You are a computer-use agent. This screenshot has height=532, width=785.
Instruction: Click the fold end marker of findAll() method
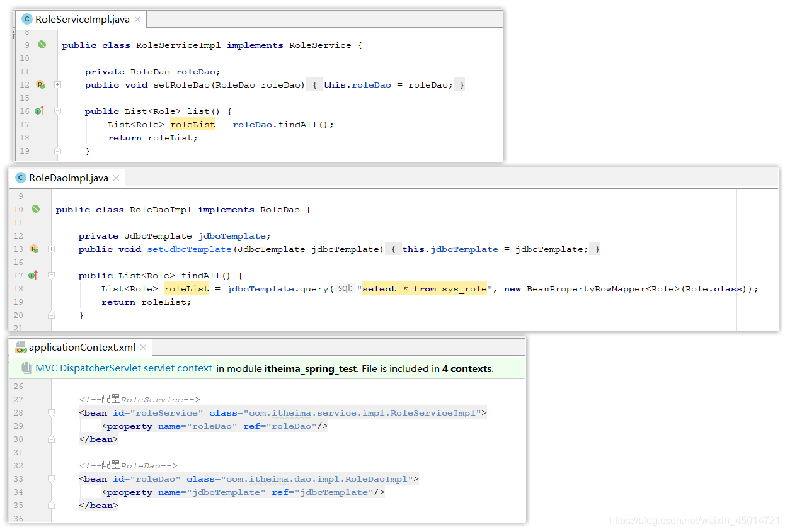tap(51, 315)
